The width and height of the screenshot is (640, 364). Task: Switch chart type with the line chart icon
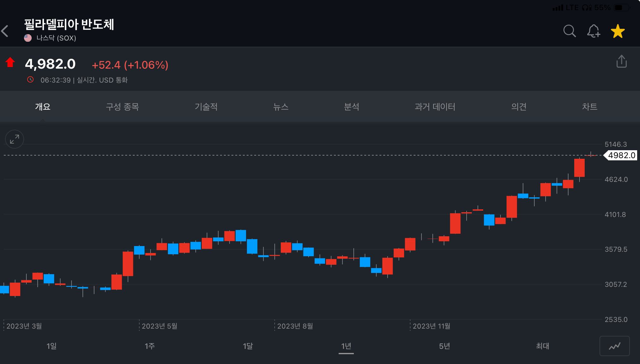(x=614, y=346)
